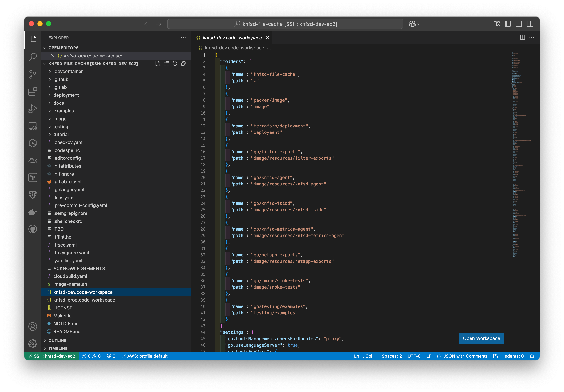Open the cloudbuild.yaml file
The height and width of the screenshot is (392, 564).
point(116,276)
